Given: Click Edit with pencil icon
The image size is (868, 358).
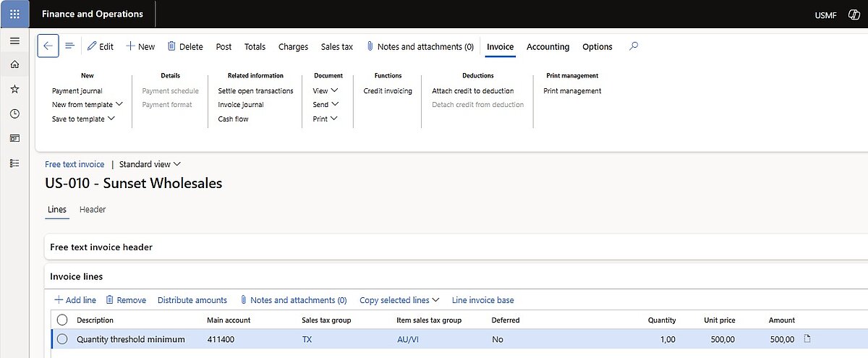Looking at the screenshot, I should pyautogui.click(x=101, y=46).
